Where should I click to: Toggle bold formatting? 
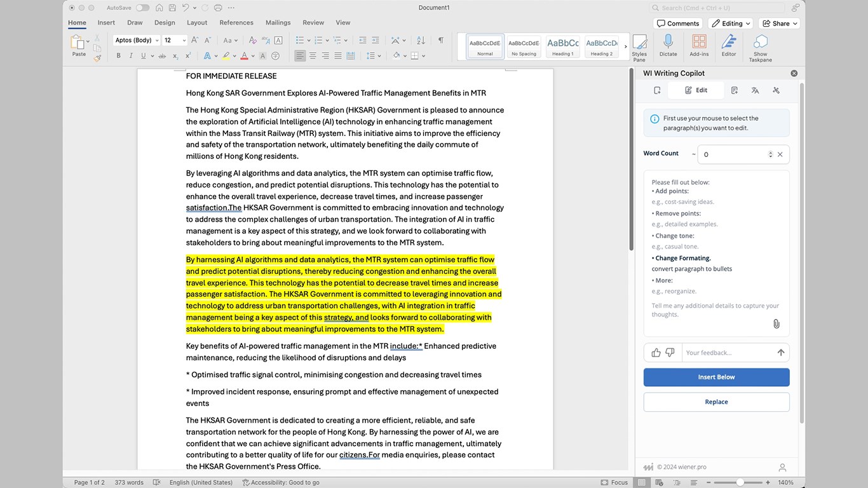tap(118, 56)
